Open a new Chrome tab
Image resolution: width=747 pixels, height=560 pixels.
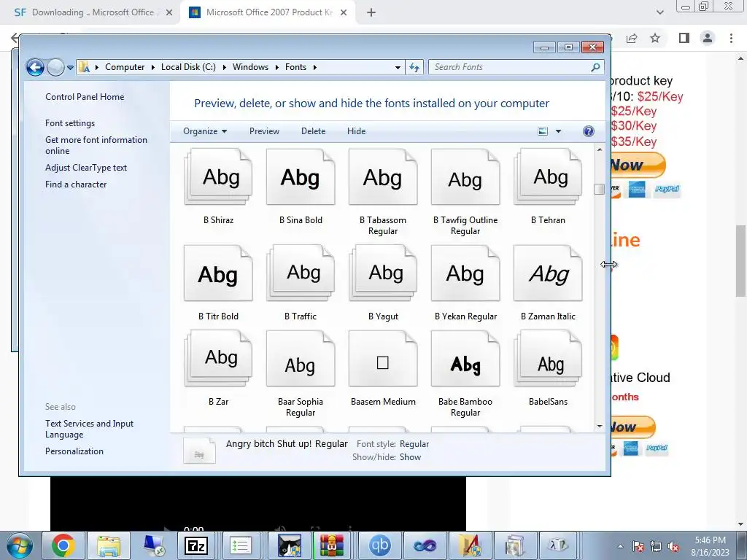(371, 12)
